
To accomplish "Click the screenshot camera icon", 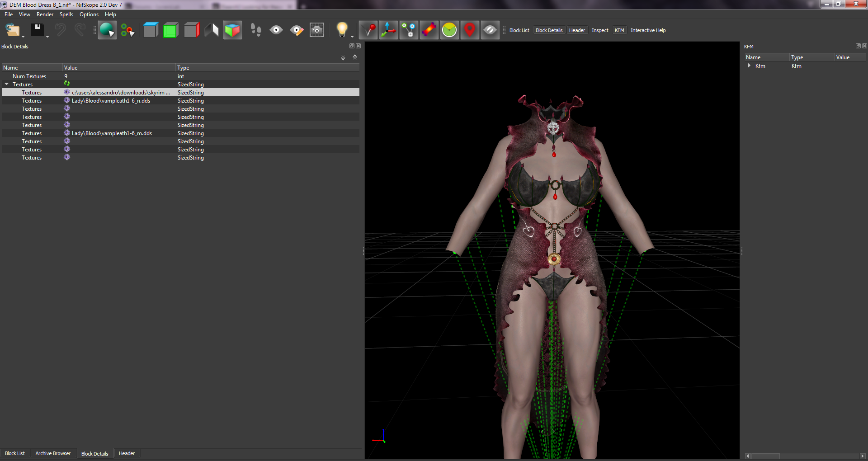I will 317,30.
